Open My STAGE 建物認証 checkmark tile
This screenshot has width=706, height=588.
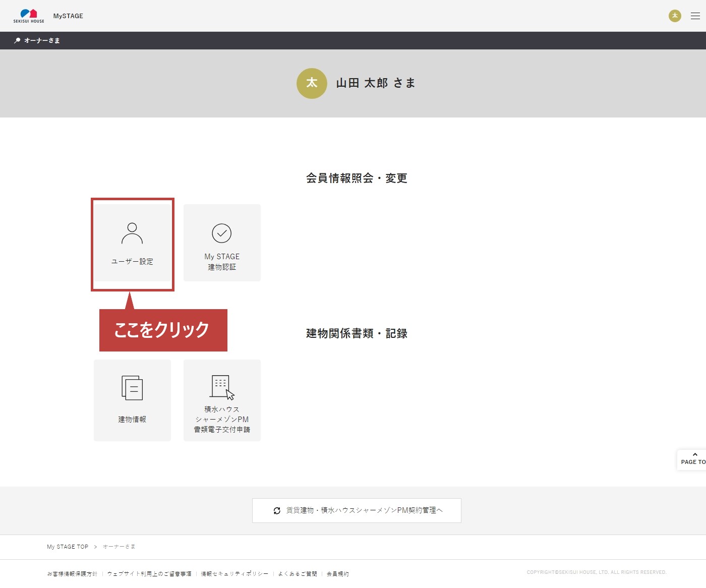pyautogui.click(x=222, y=243)
